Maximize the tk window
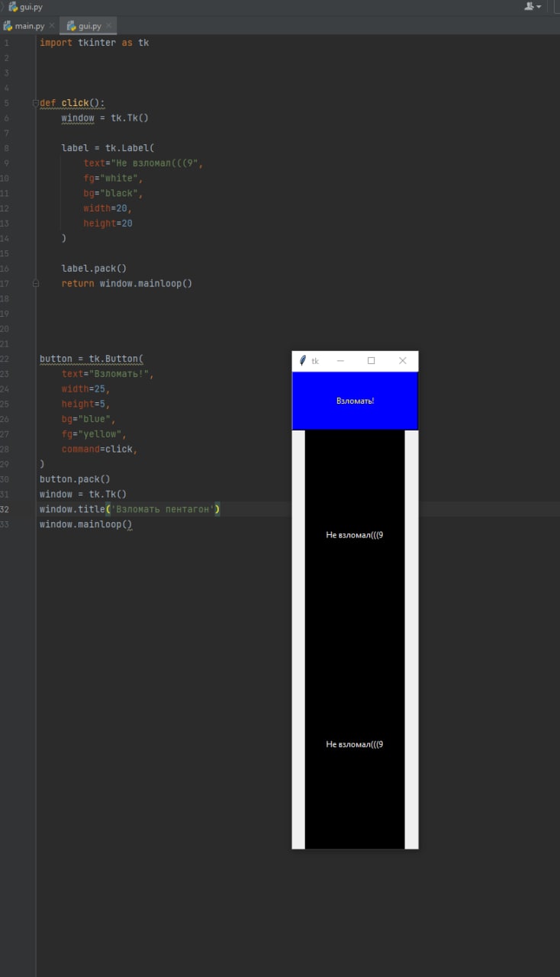 [372, 361]
